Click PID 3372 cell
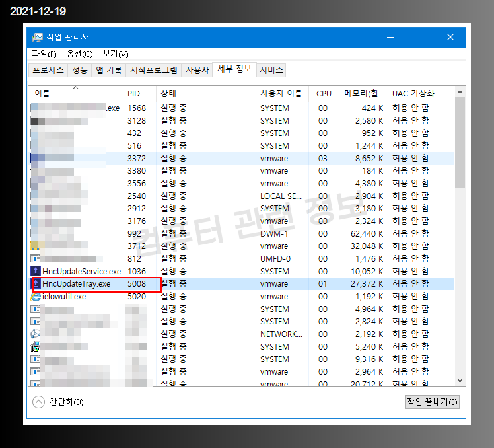 137,159
